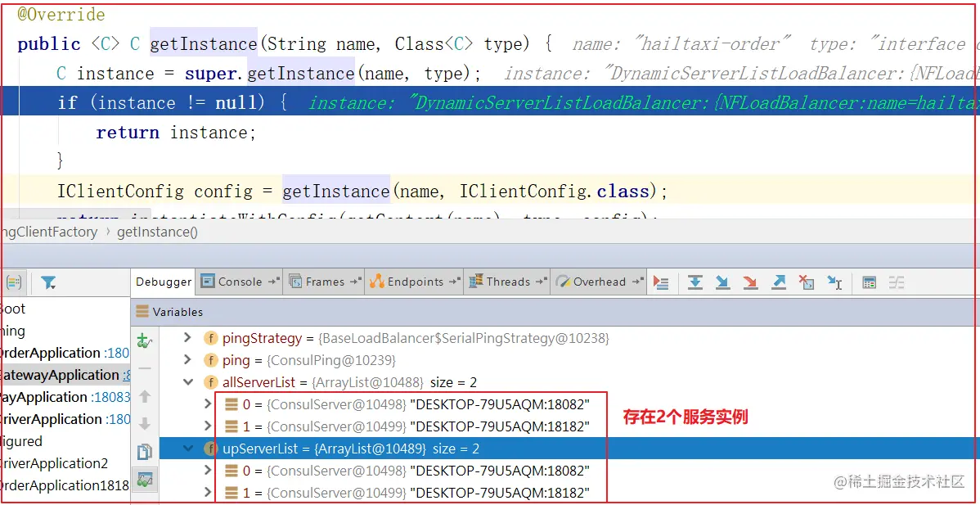This screenshot has height=505, width=980.
Task: Click the Remove Watch minus icon
Action: pos(145,369)
